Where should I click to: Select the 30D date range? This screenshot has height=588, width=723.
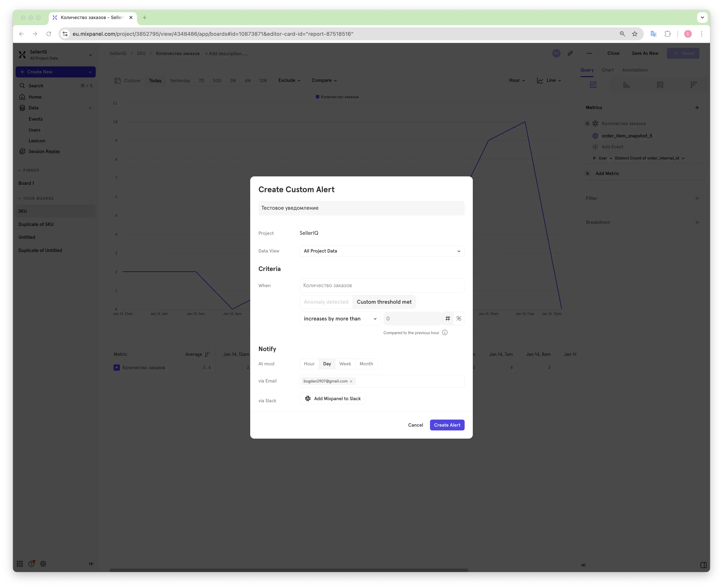[217, 81]
